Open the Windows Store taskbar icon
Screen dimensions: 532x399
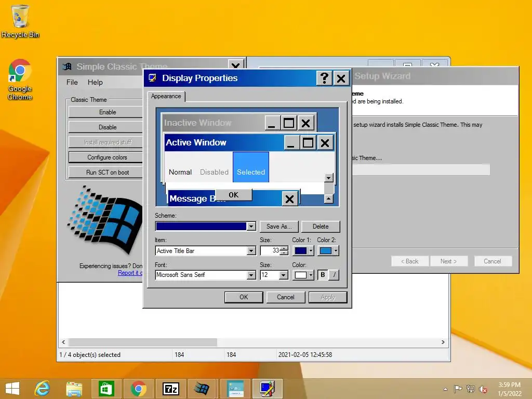pos(106,389)
